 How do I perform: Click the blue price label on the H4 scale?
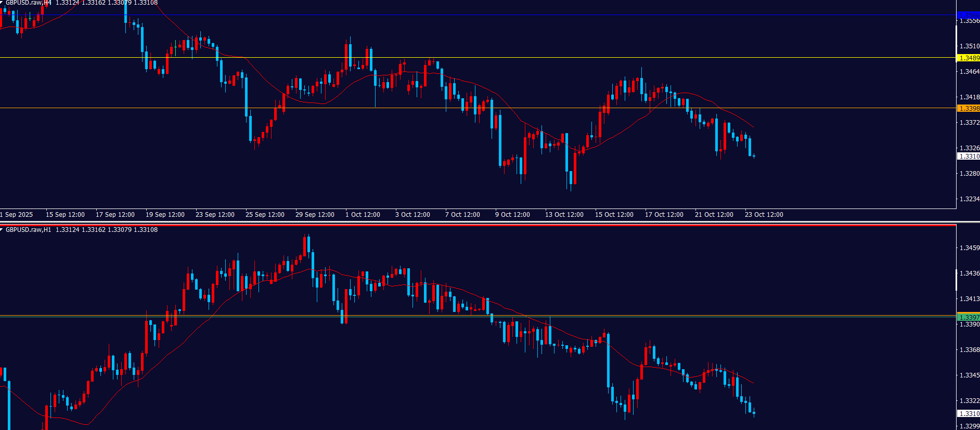[969, 15]
